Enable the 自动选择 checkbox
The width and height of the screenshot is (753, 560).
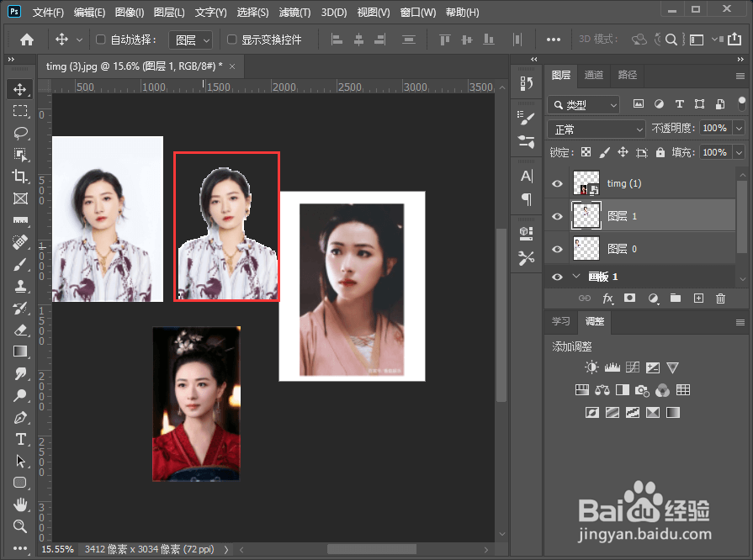tap(101, 40)
